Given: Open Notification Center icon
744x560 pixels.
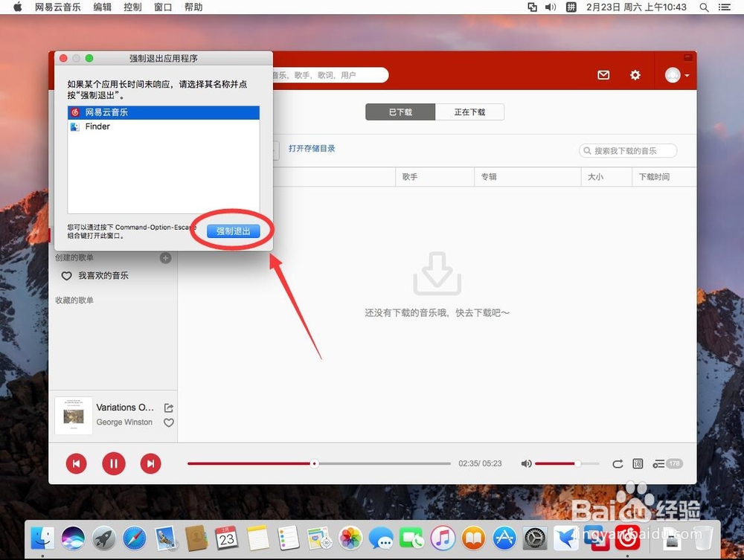Looking at the screenshot, I should tap(725, 7).
